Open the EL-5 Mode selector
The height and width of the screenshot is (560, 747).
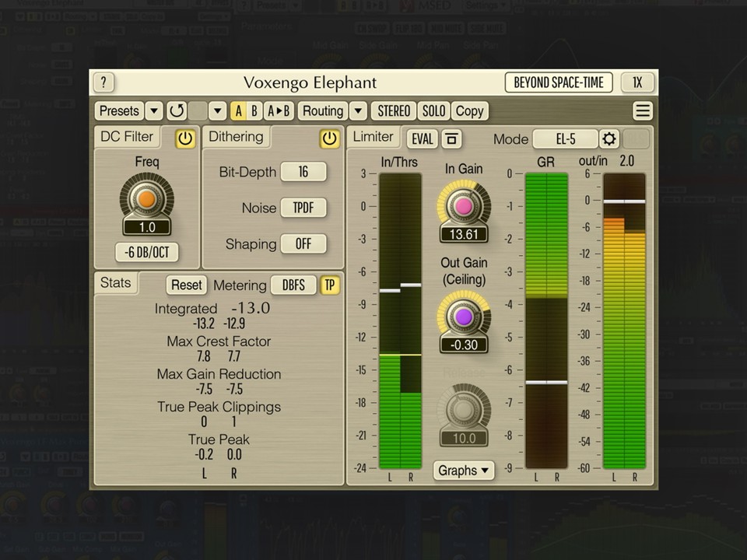coord(566,139)
